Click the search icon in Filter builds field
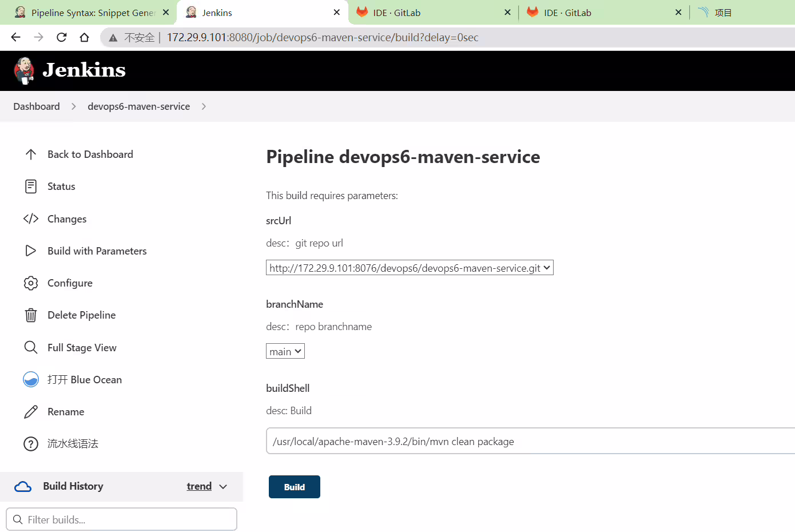The height and width of the screenshot is (532, 795). click(x=18, y=519)
